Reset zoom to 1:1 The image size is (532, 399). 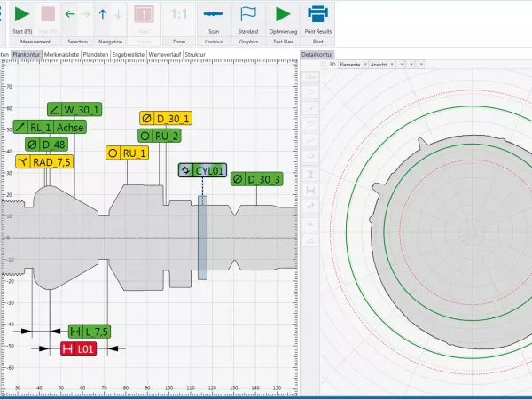point(179,15)
